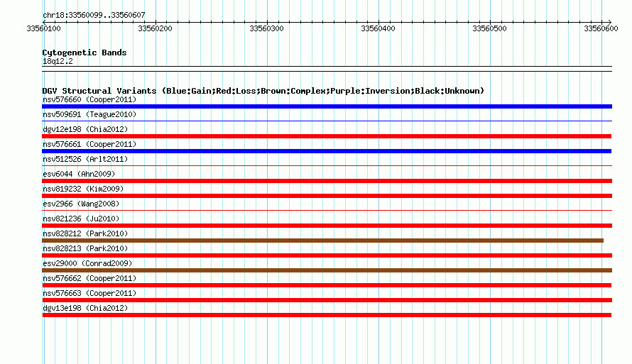632x364 pixels.
Task: Click ruler position 33560200
Action: coord(156,28)
